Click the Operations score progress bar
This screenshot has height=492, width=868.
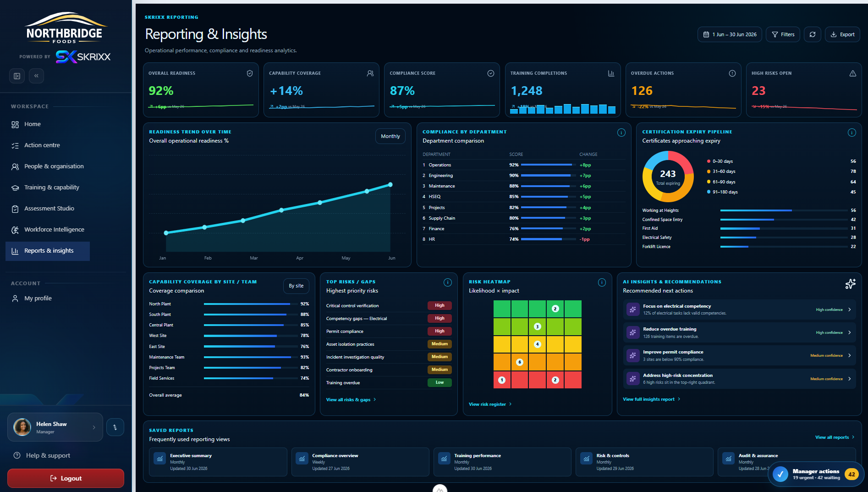point(549,165)
